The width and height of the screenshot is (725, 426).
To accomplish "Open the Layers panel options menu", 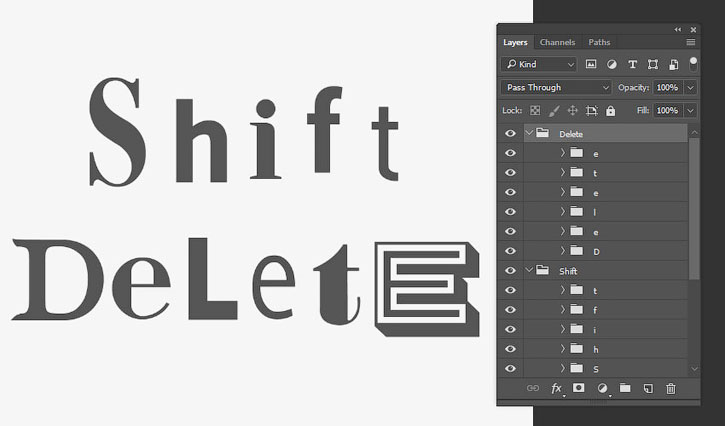I will [x=691, y=42].
